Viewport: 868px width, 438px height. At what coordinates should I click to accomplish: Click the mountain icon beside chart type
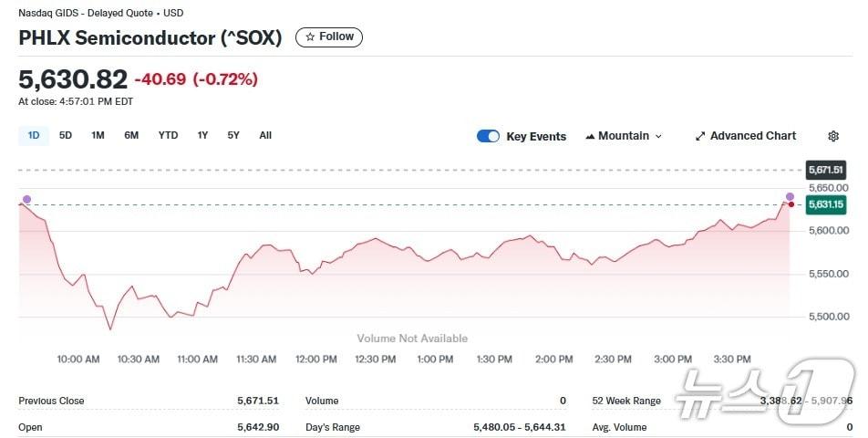(590, 136)
